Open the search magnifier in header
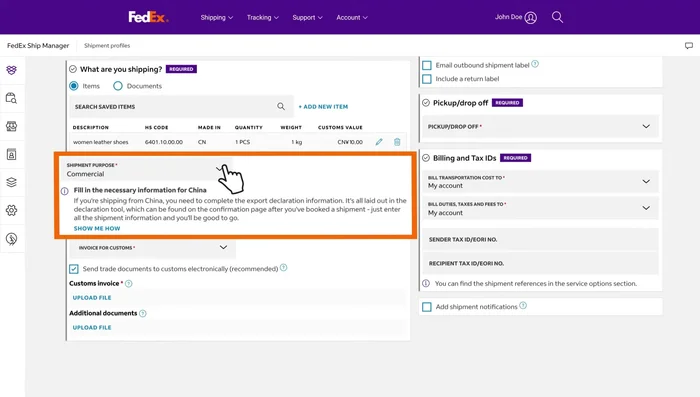The image size is (700, 397). [557, 17]
